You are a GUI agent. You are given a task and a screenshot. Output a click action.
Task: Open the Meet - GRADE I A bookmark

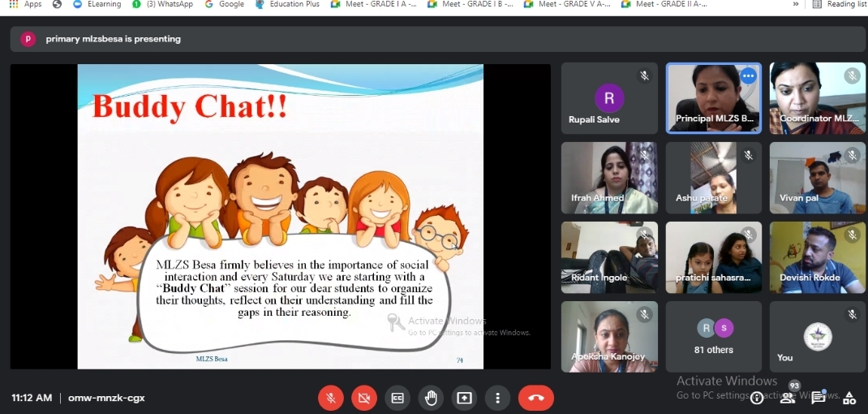tap(374, 4)
